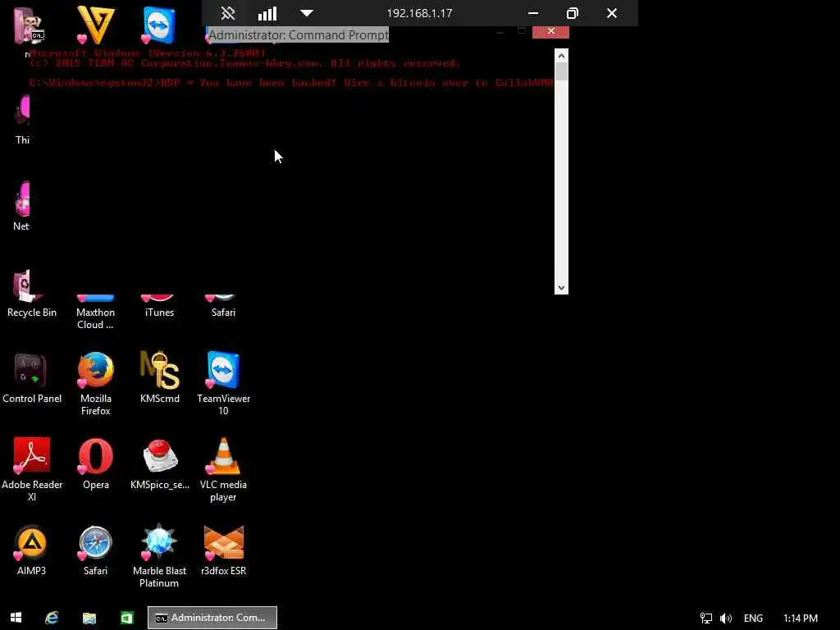Open KMScmd desktop icon
This screenshot has height=630, width=840.
click(x=160, y=377)
